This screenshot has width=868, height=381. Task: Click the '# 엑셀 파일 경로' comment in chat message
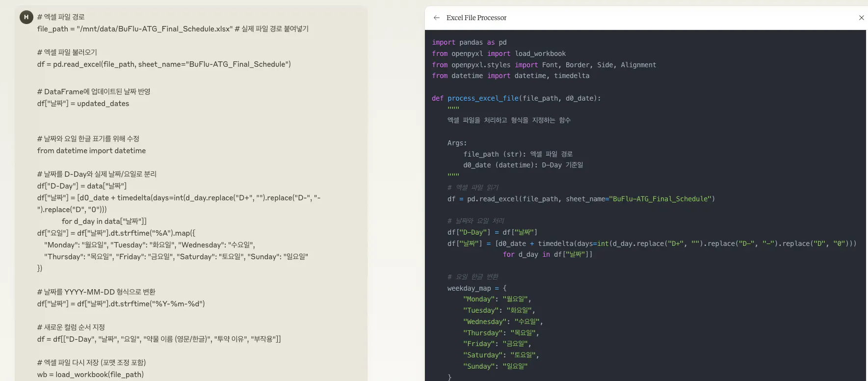[x=61, y=17]
